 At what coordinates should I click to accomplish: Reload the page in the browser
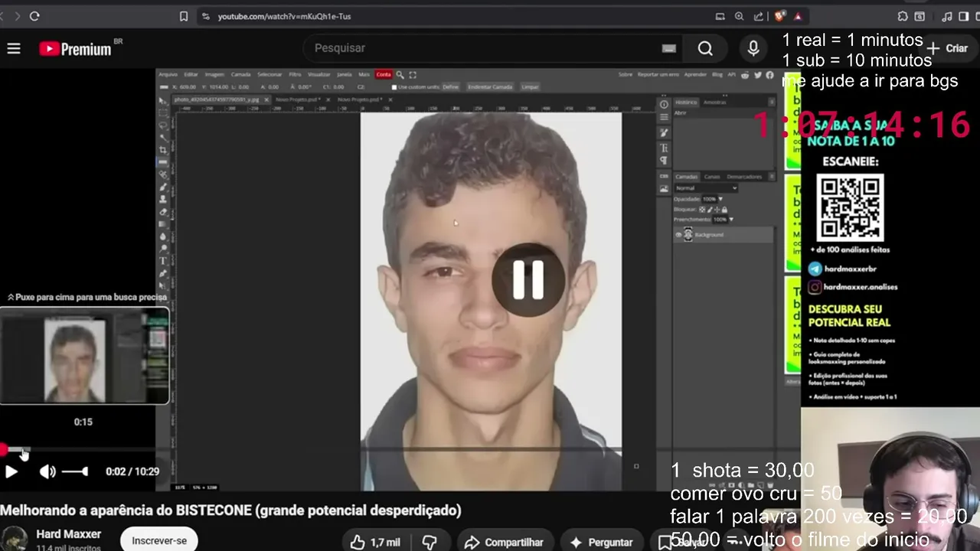[x=34, y=16]
